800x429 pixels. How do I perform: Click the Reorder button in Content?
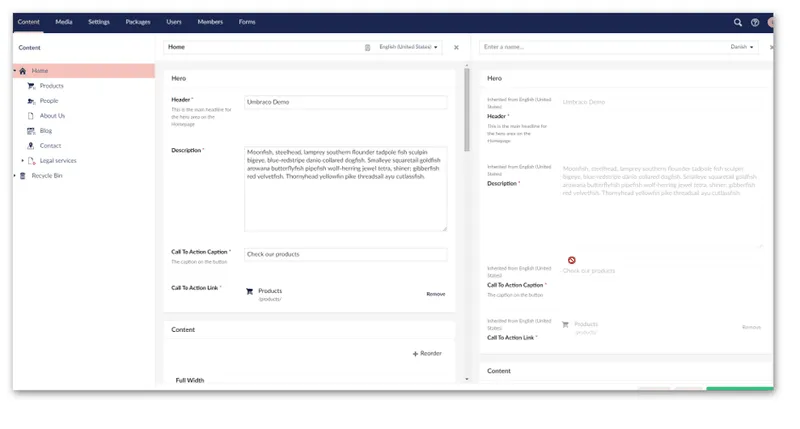point(427,354)
